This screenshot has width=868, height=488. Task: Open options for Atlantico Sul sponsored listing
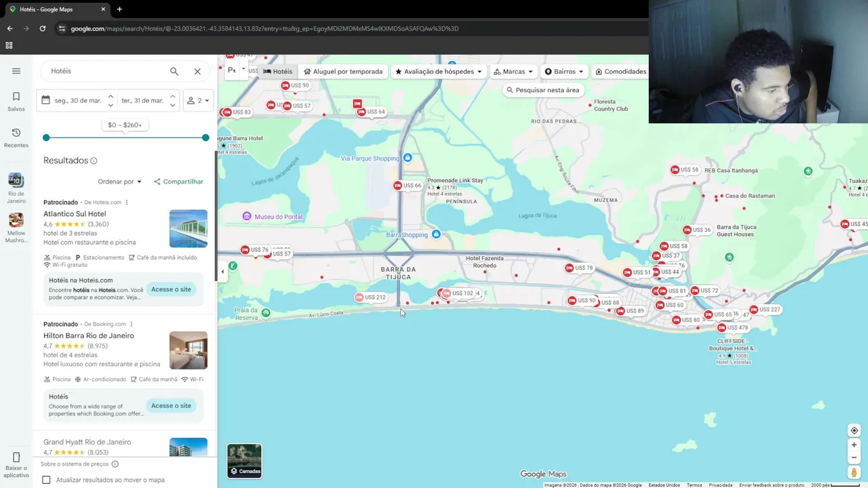[x=127, y=202]
